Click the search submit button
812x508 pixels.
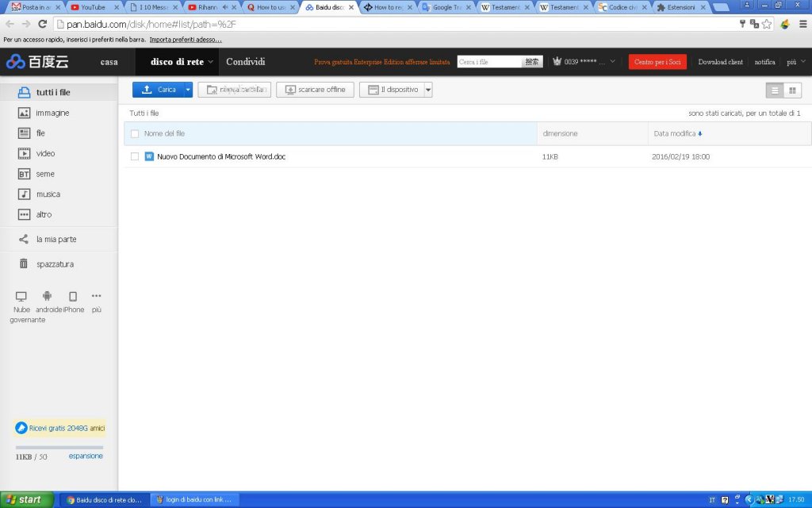532,62
